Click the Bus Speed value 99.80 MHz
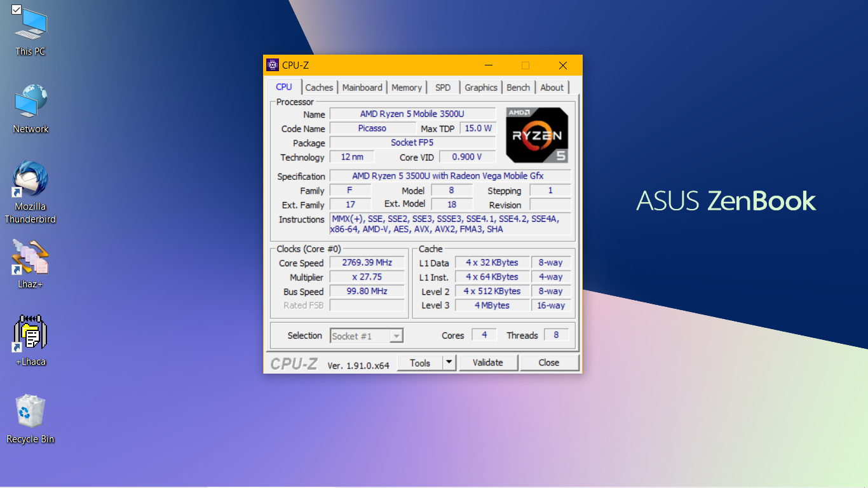The image size is (868, 488). coord(367,292)
